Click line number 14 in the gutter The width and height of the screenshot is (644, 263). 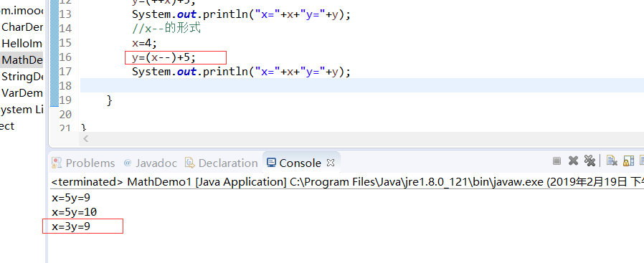click(65, 29)
